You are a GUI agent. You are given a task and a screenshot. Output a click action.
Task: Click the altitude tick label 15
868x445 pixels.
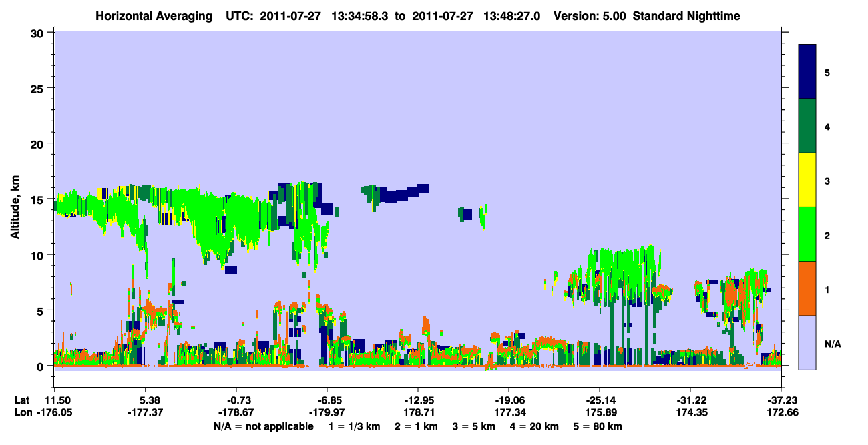click(37, 199)
